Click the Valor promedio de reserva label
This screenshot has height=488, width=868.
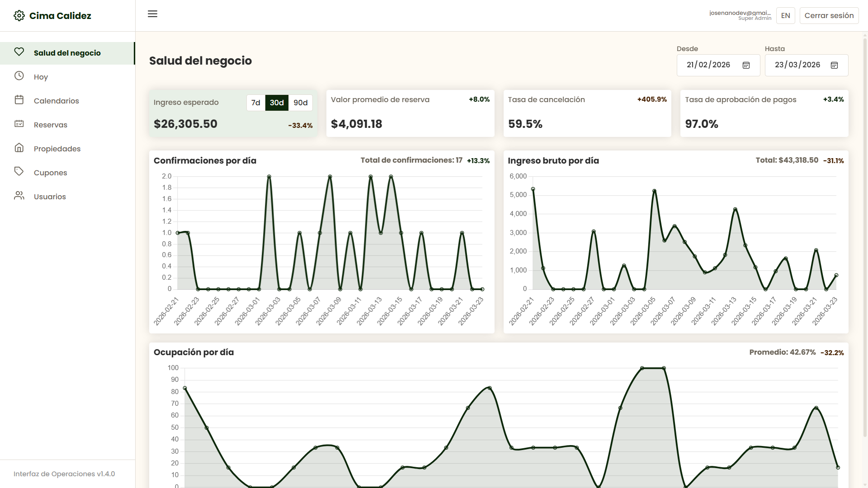[x=380, y=100]
